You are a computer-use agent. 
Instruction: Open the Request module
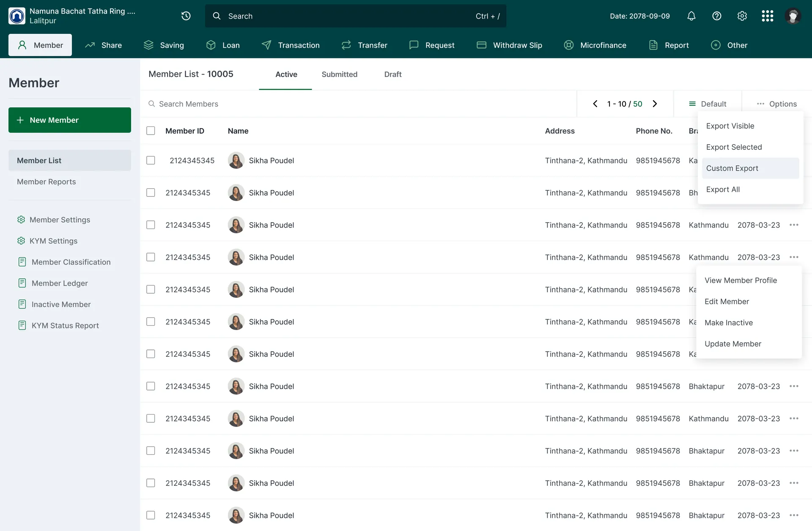[432, 45]
